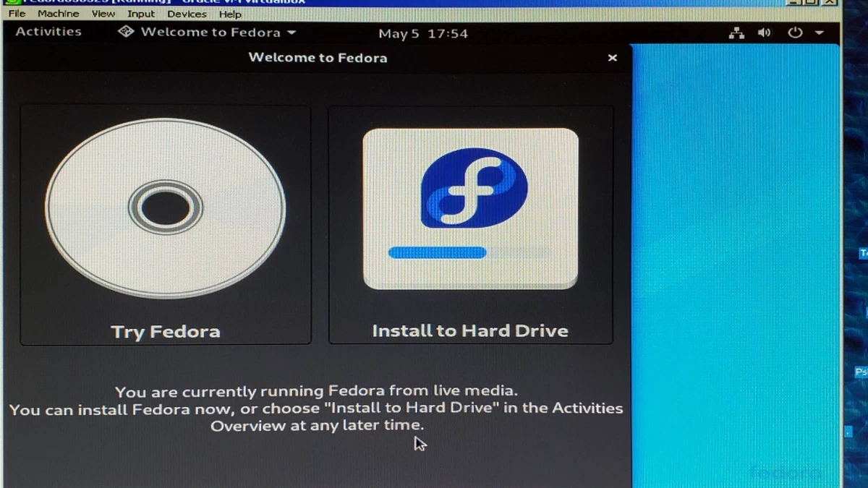Viewport: 868px width, 488px height.
Task: Click the blue progress bar on installer icon
Action: pyautogui.click(x=438, y=252)
